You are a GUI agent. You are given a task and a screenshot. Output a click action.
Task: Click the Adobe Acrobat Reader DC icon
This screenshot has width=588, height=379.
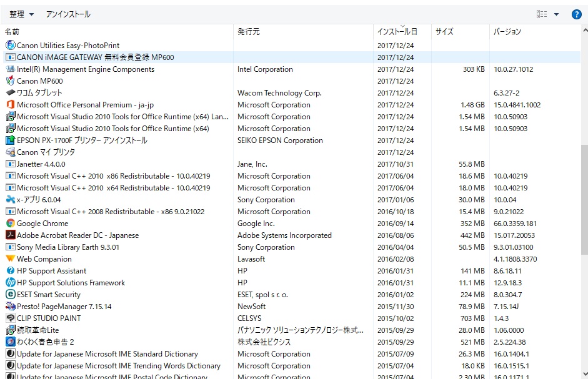coord(11,235)
